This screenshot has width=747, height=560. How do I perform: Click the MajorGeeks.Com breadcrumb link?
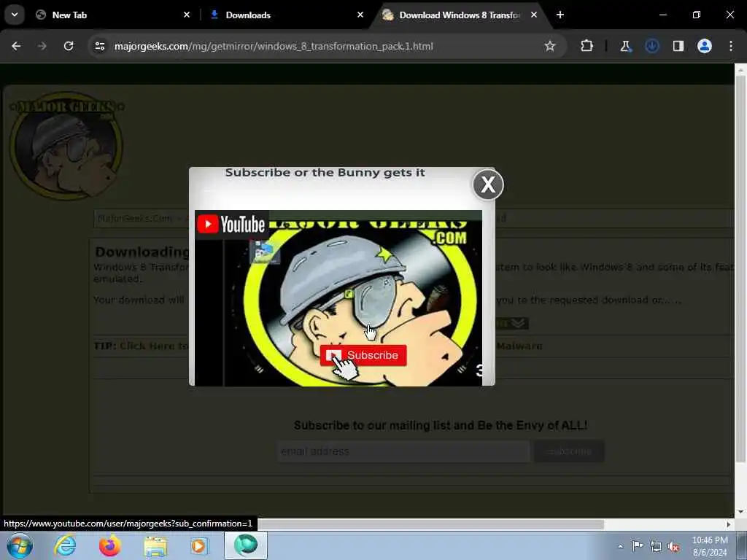[135, 219]
